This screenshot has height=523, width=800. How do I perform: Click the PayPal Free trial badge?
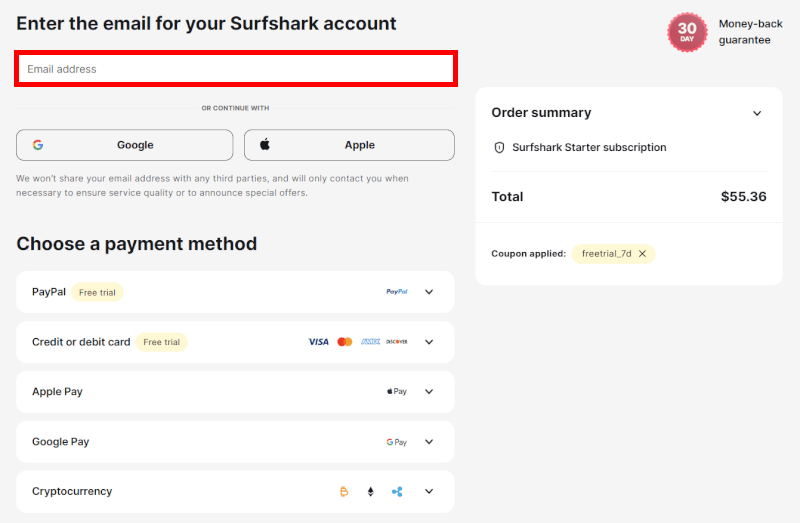click(97, 292)
